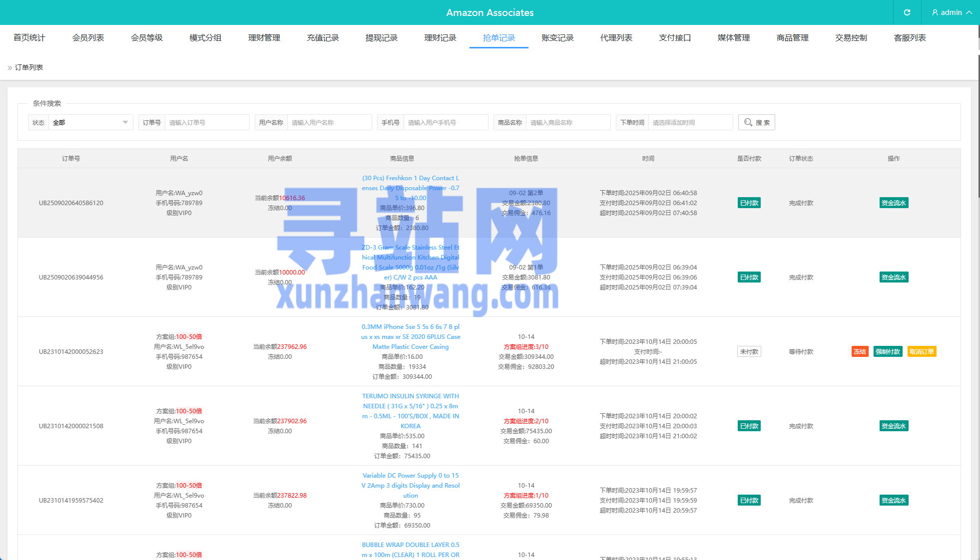
Task: Click the refresh icon in header
Action: [907, 12]
